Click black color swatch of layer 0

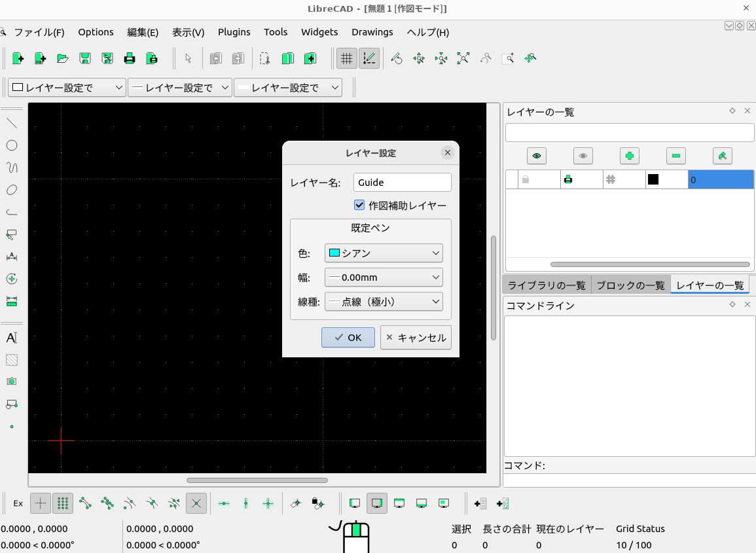coord(653,179)
